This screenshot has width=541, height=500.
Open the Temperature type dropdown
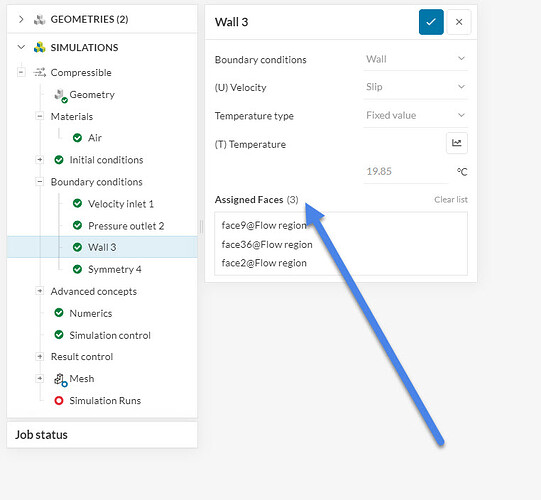pos(415,115)
